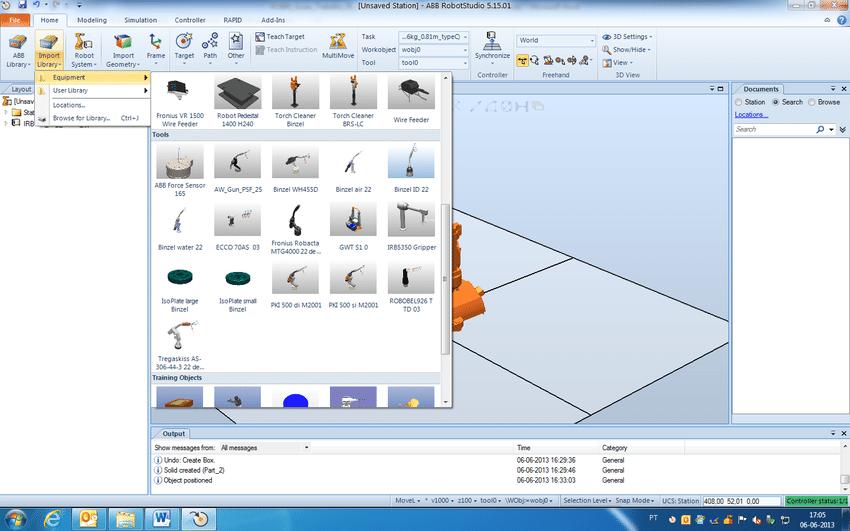Image resolution: width=850 pixels, height=531 pixels.
Task: Click Teach Target in ribbon
Action: (x=280, y=37)
